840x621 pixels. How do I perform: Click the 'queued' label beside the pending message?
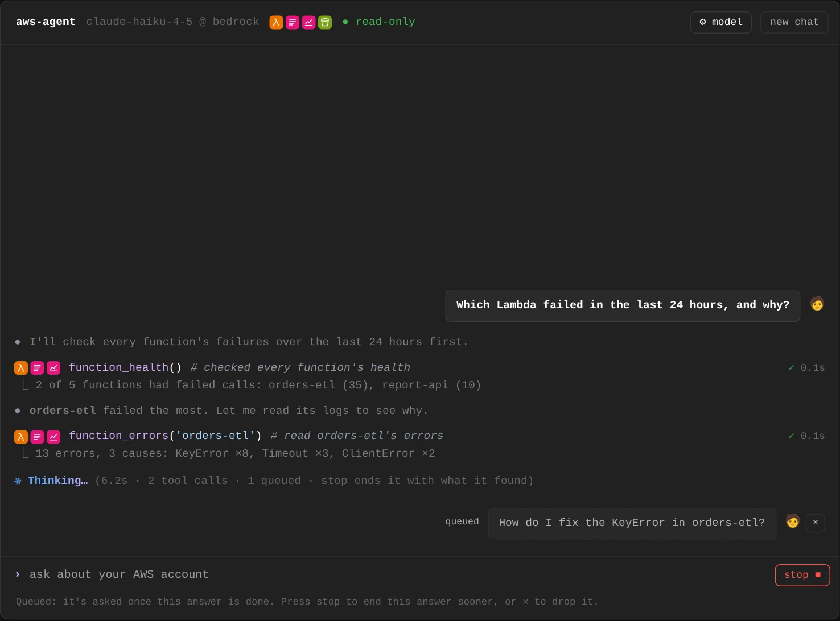pyautogui.click(x=462, y=522)
